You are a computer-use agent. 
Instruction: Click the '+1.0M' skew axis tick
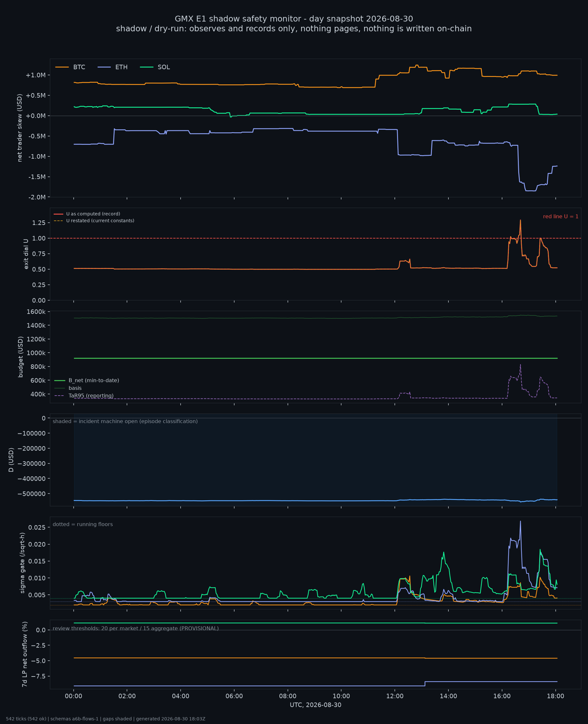(36, 75)
